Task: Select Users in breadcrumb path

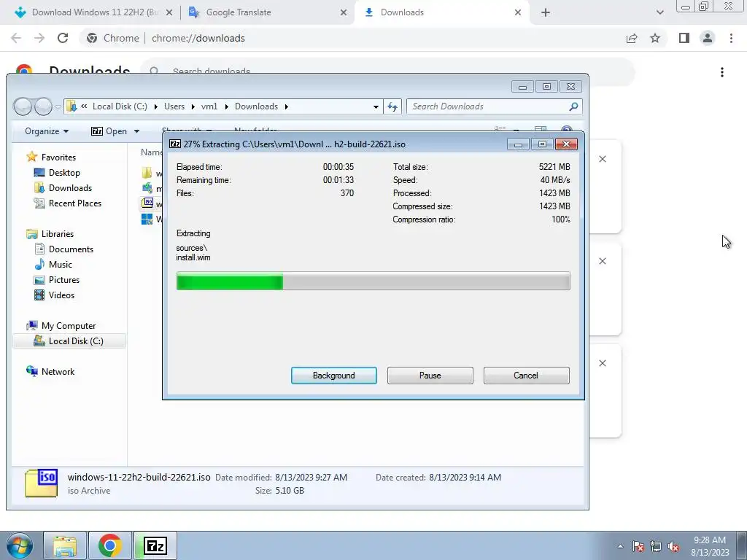Action: pyautogui.click(x=174, y=106)
